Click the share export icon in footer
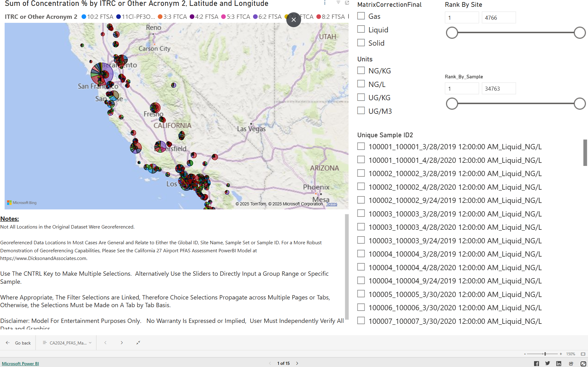Viewport: 588px width, 367px height. point(571,364)
